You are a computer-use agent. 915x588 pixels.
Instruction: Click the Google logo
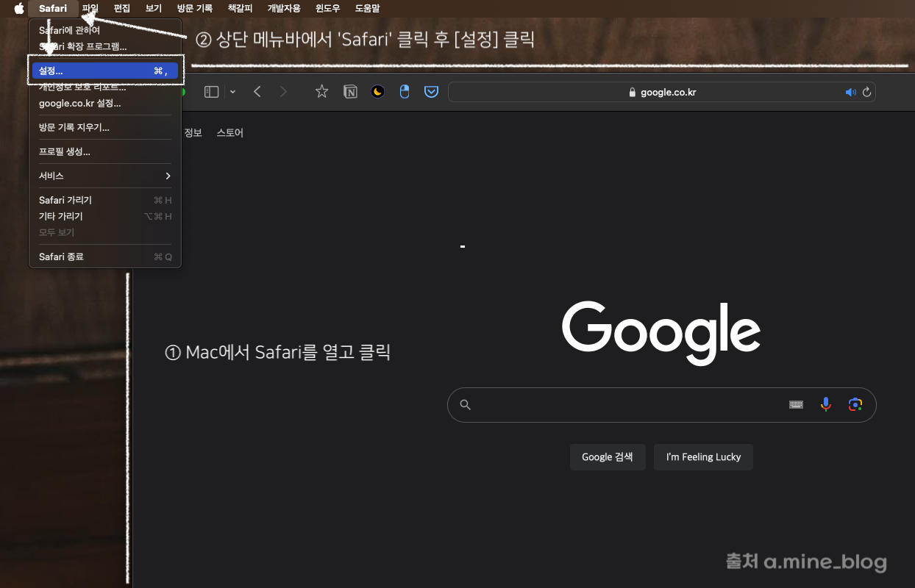[661, 332]
